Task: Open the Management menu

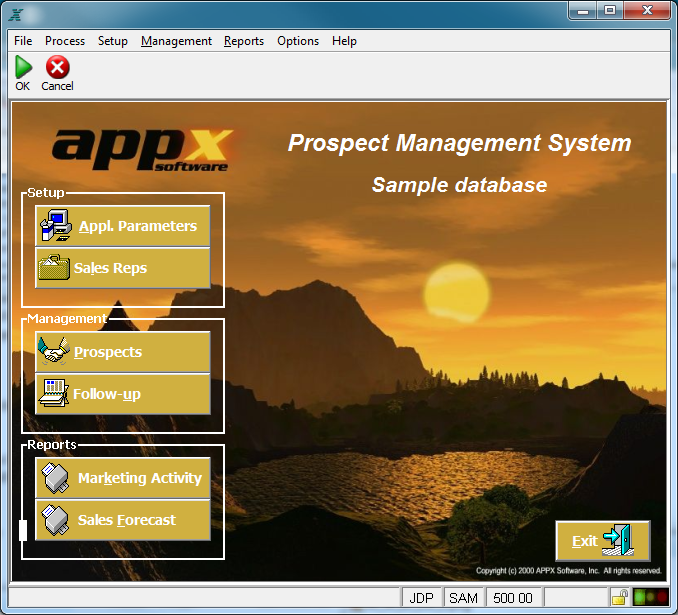Action: coord(176,41)
